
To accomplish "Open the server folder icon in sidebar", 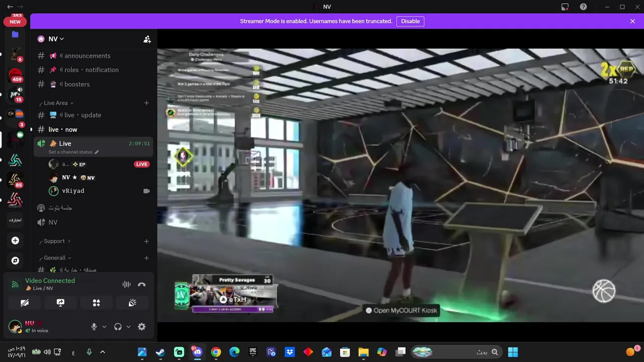I will (15, 35).
